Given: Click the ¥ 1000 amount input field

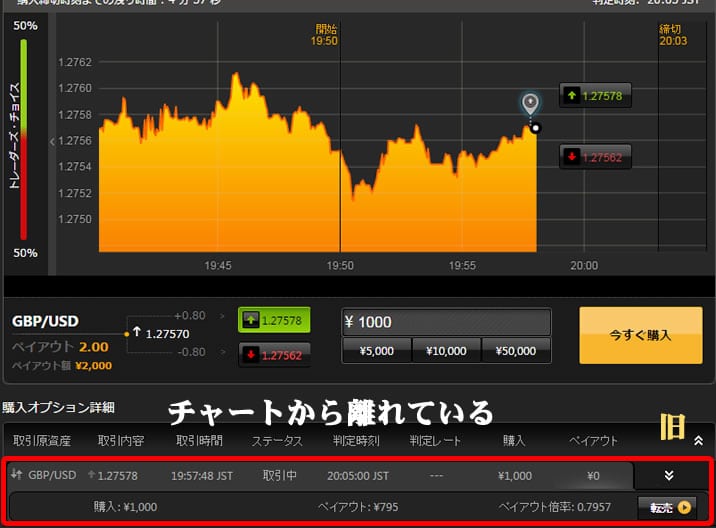Looking at the screenshot, I should pyautogui.click(x=446, y=322).
